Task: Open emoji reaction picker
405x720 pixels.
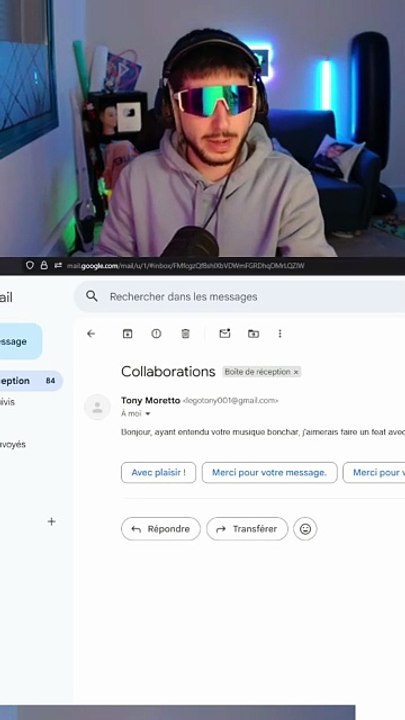Action: click(x=305, y=529)
